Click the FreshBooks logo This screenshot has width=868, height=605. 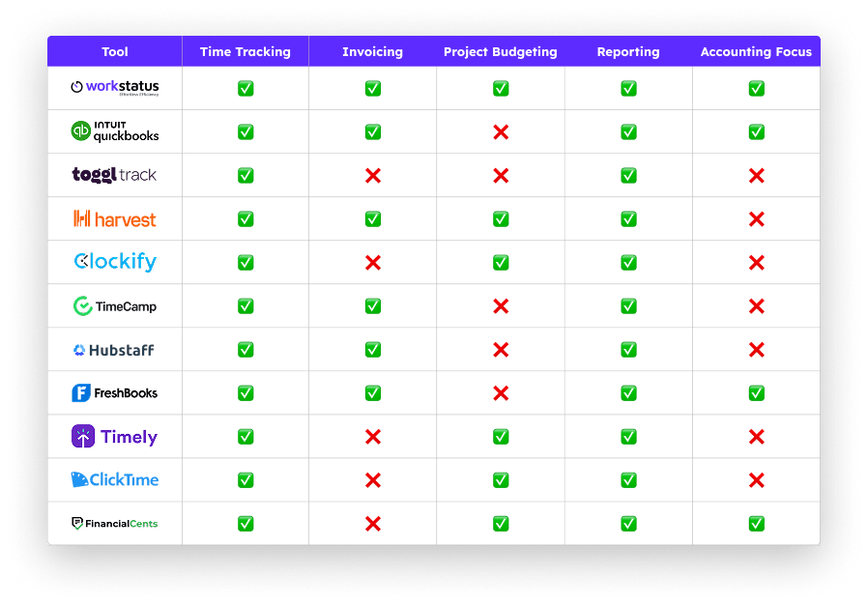click(x=114, y=393)
